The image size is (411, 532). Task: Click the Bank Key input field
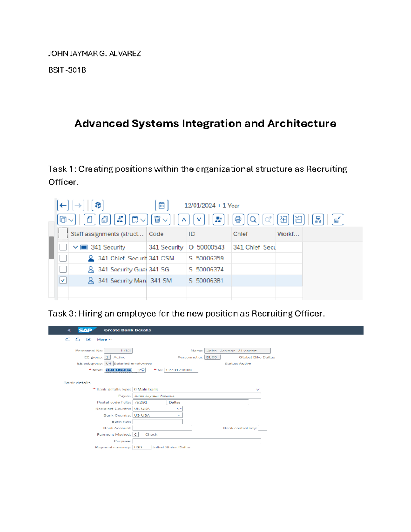pyautogui.click(x=158, y=422)
